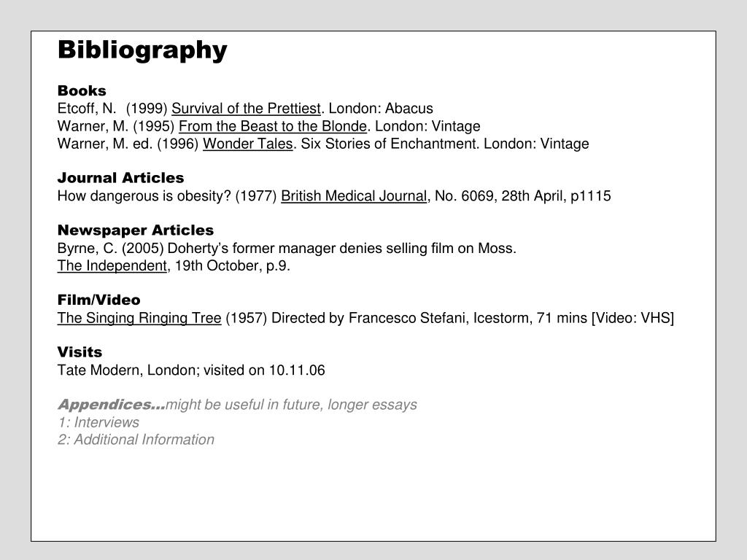
Task: Click the Newspaper Articles heading
Action: (136, 230)
